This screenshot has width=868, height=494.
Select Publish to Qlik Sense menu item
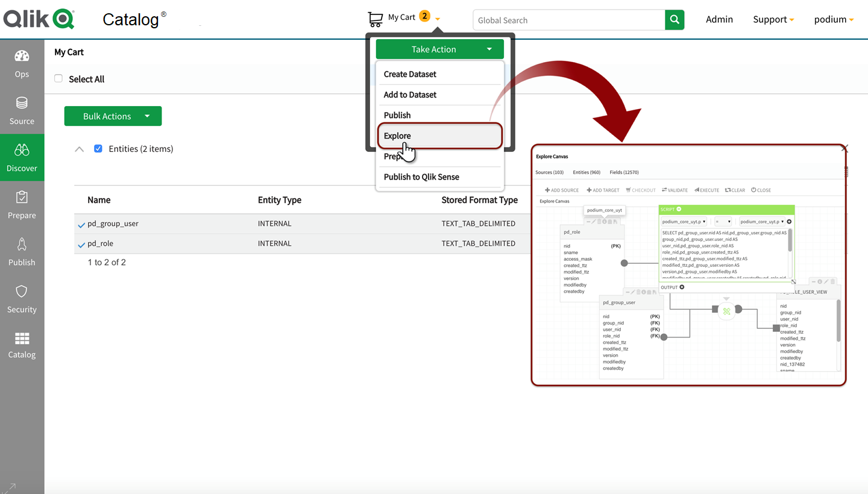coord(421,177)
